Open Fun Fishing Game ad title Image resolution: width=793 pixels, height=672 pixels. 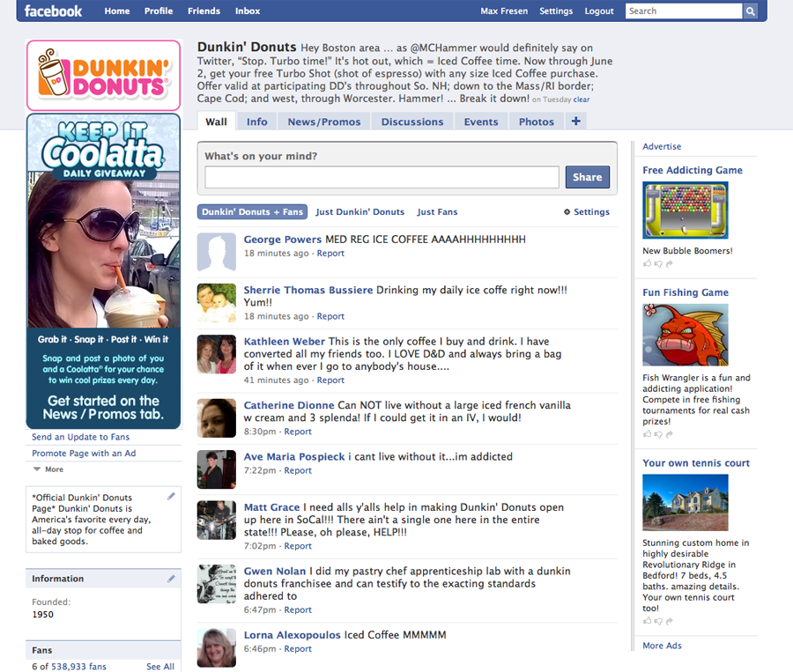click(x=686, y=292)
